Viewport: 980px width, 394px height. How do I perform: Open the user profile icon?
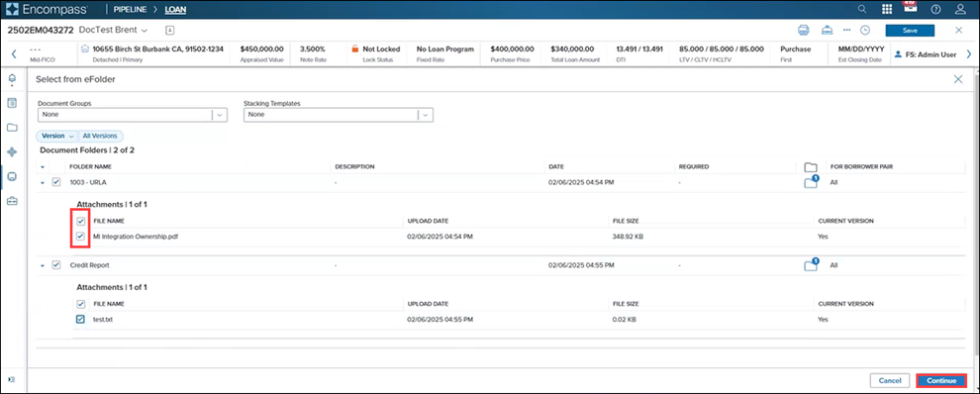pos(961,9)
